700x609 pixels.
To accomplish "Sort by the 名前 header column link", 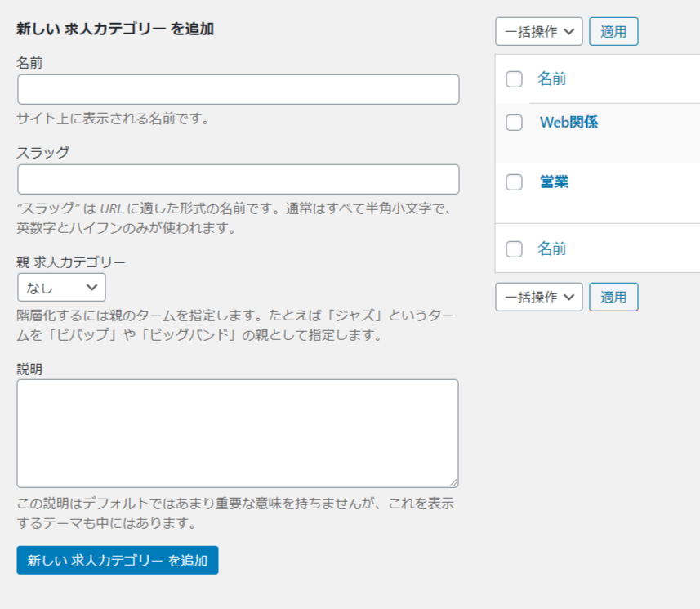I will [552, 78].
